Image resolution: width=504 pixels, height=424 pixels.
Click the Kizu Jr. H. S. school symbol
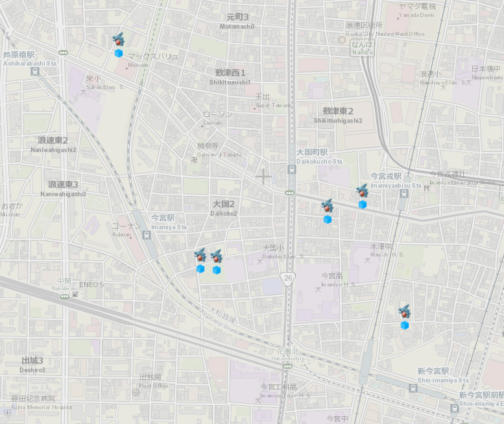click(367, 260)
